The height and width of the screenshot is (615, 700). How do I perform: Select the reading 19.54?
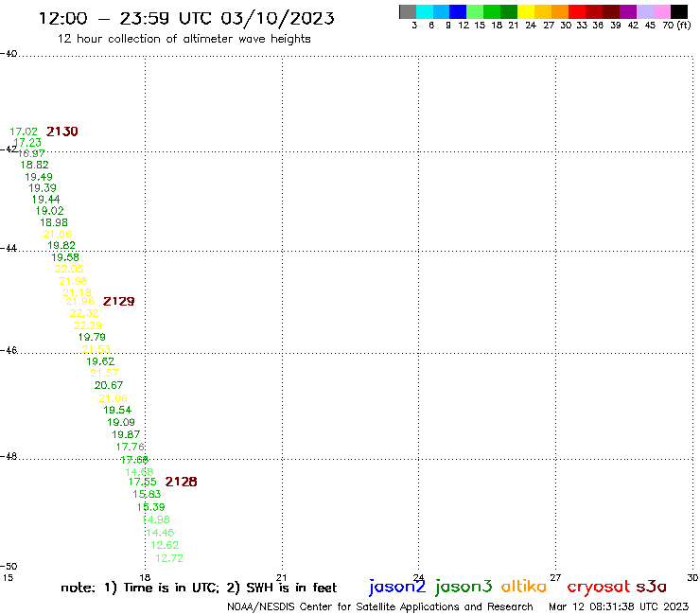[x=117, y=410]
